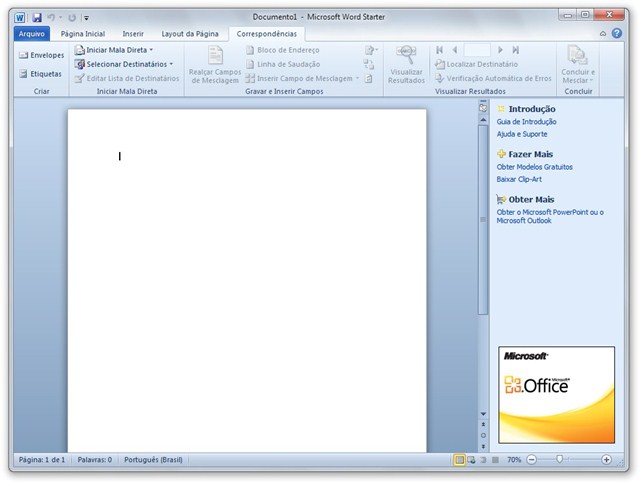Open the Arquivo file tab
This screenshot has height=484, width=640.
click(x=32, y=34)
